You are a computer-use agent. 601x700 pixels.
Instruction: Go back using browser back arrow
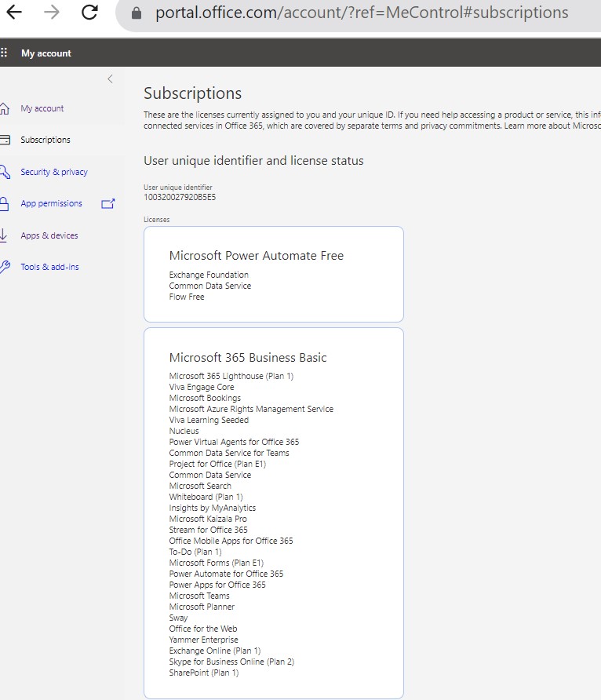click(x=14, y=12)
